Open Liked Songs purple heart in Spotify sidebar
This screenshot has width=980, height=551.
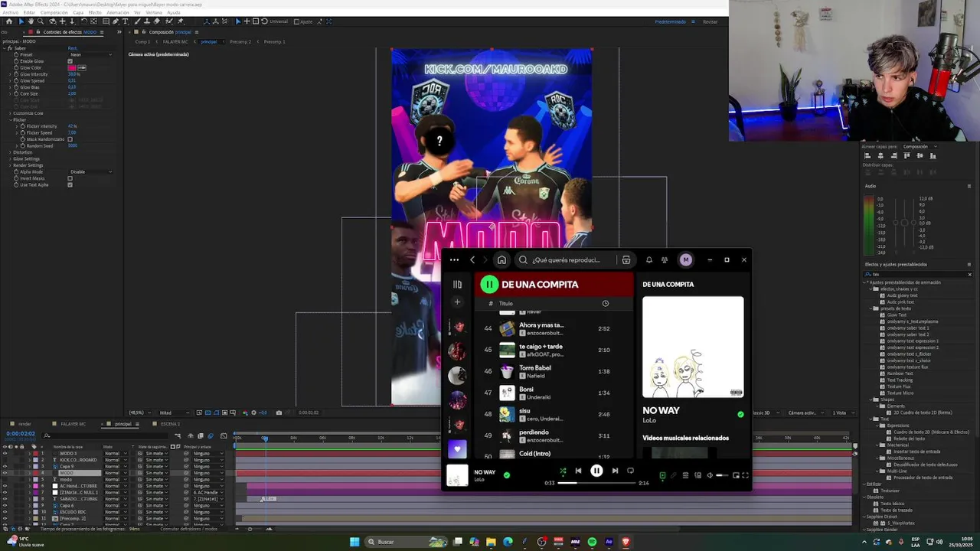coord(457,448)
